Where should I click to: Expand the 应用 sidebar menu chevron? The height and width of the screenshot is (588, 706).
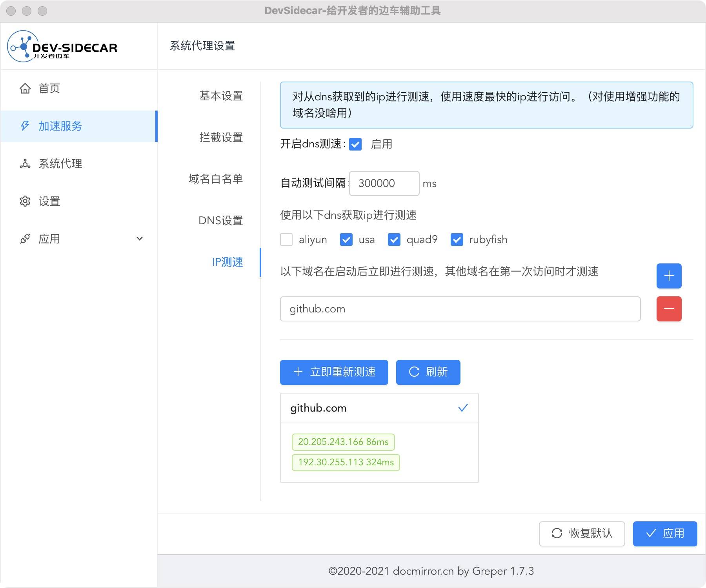coord(139,239)
